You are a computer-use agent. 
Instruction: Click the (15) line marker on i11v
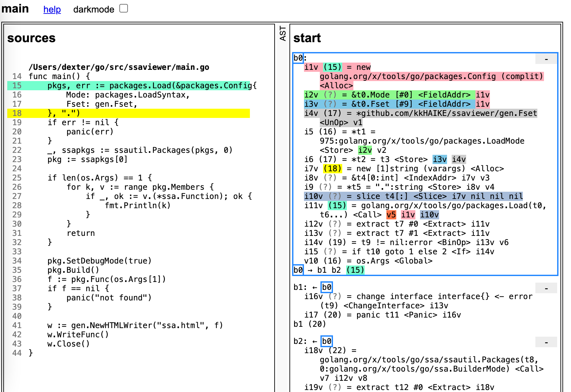click(x=337, y=206)
